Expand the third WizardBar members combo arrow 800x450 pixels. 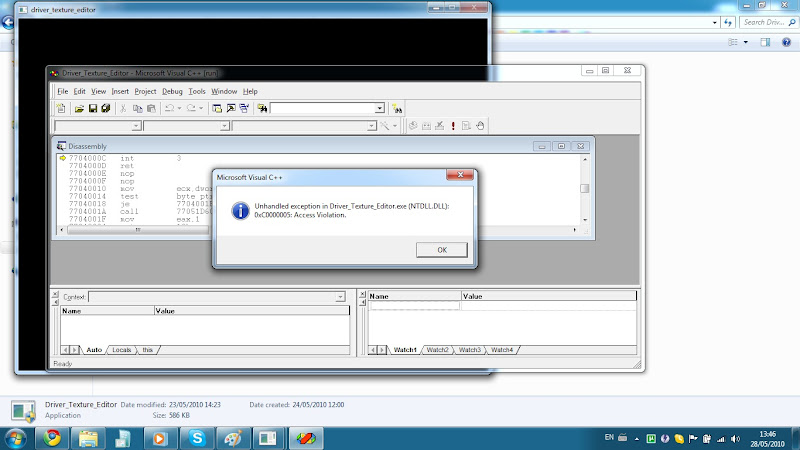coord(371,126)
